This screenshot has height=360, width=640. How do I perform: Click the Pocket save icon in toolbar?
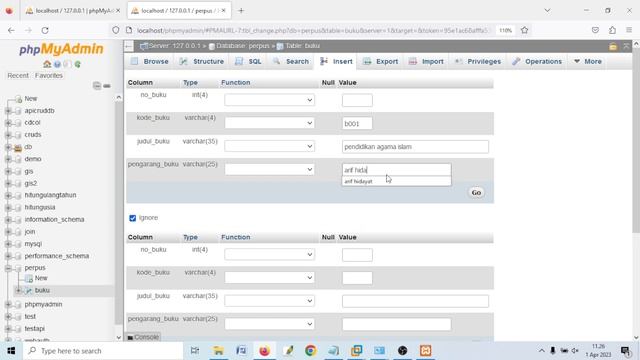[596, 30]
